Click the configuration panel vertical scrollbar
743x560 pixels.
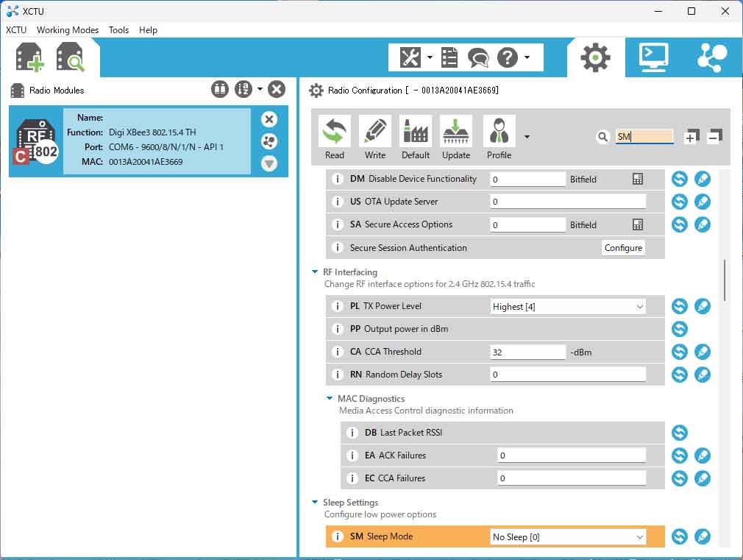pyautogui.click(x=724, y=280)
